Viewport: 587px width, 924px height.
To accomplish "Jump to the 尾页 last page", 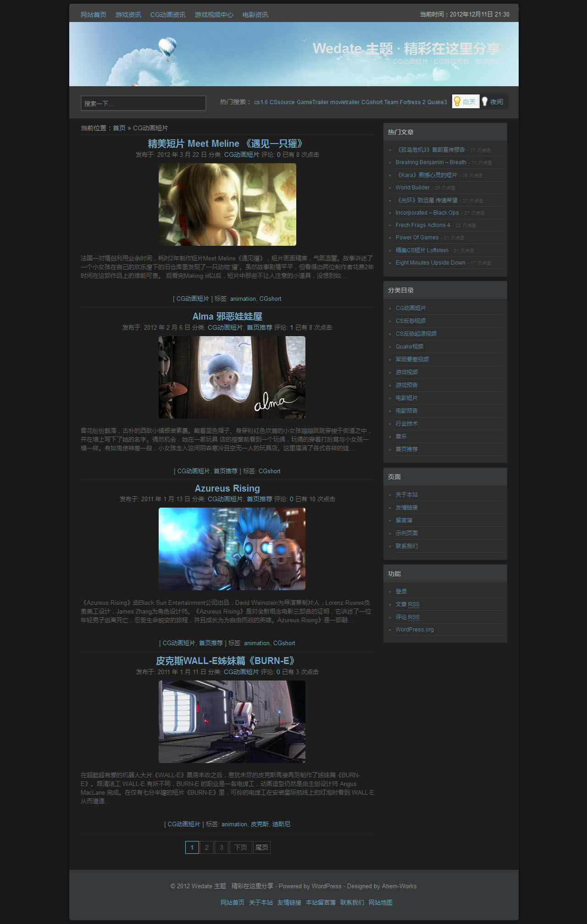I will 262,847.
